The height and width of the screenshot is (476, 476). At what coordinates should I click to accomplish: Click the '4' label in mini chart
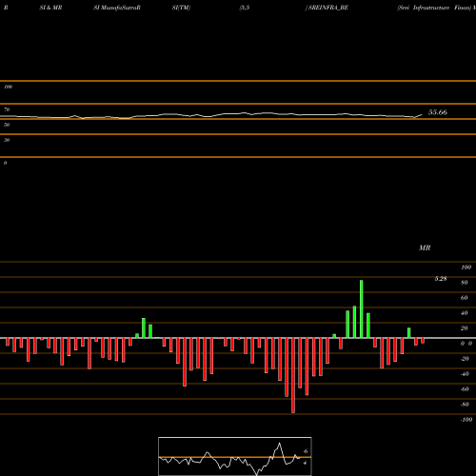coord(305,463)
